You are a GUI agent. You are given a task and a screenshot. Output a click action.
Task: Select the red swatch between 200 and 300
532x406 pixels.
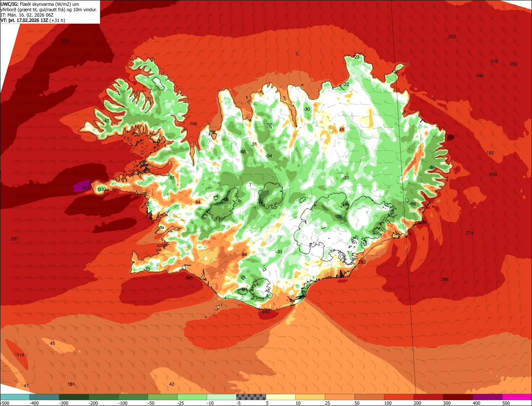[428, 397]
